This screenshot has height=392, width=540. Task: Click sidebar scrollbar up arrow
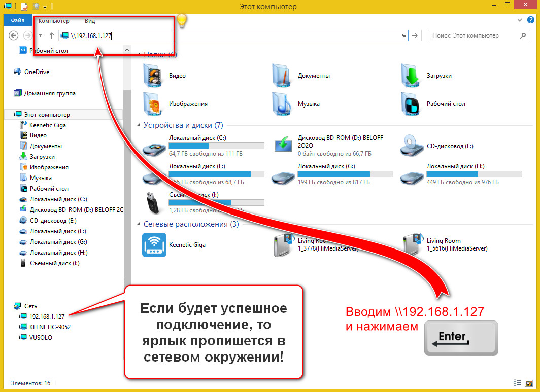click(127, 50)
